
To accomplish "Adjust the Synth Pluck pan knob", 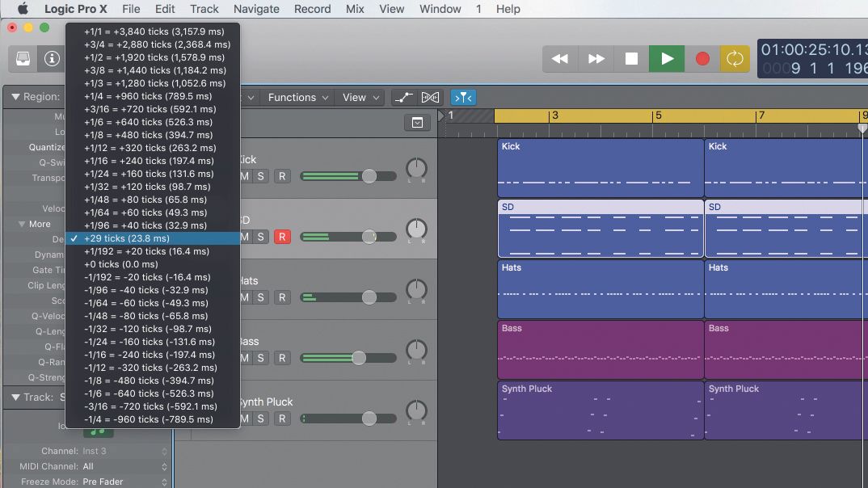I will (x=416, y=411).
